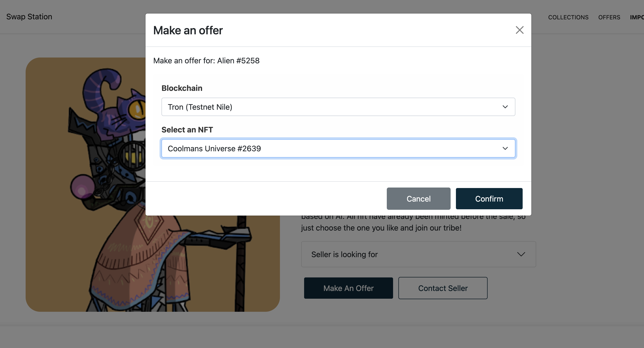Cancel the offer dialog

point(418,199)
